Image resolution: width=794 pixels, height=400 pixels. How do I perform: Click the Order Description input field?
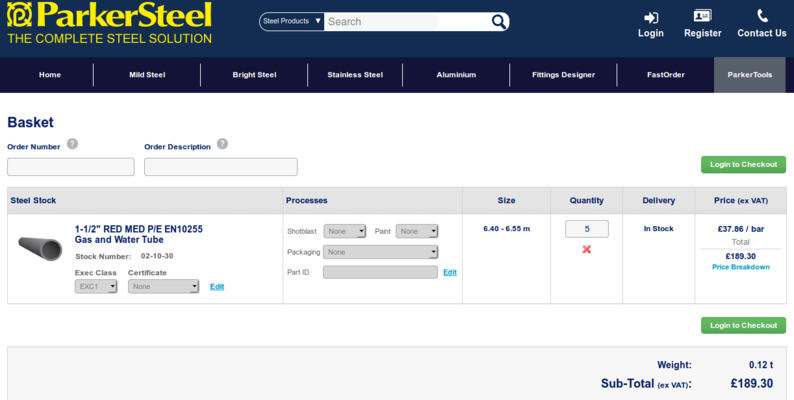[221, 167]
